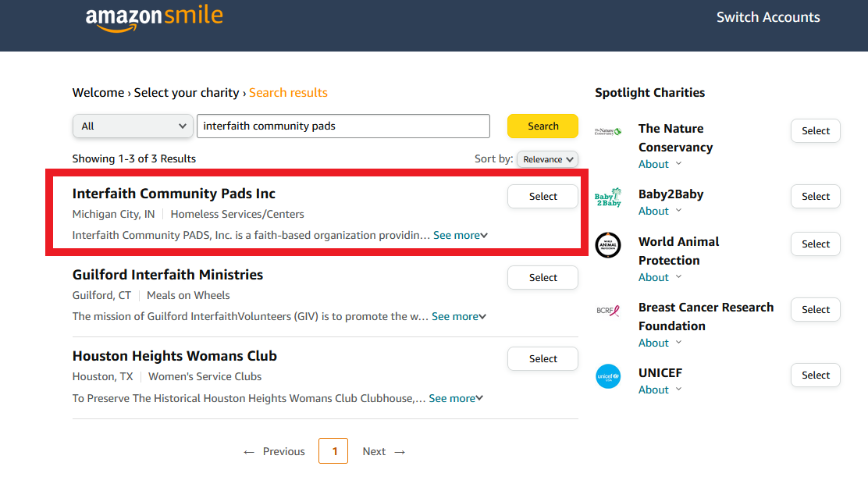Screen dimensions: 868x484
Task: Select Breast Cancer Research Foundation charity
Action: (x=816, y=310)
